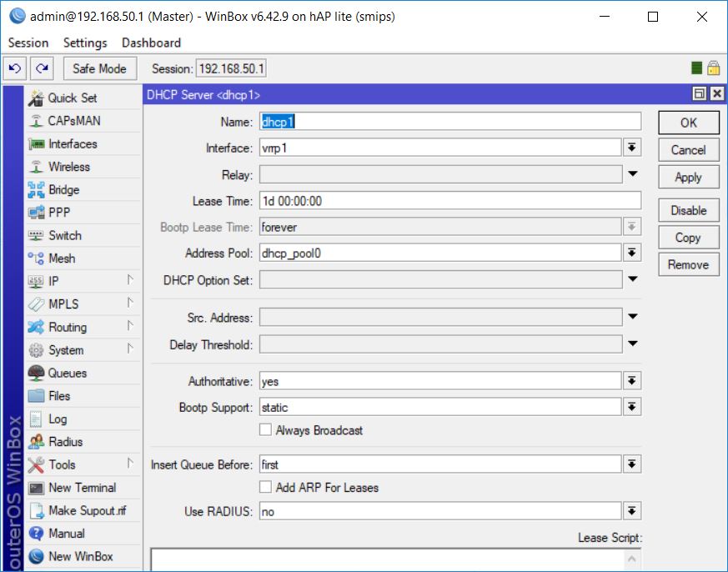
Task: Click the redo arrow in toolbar
Action: pos(43,68)
